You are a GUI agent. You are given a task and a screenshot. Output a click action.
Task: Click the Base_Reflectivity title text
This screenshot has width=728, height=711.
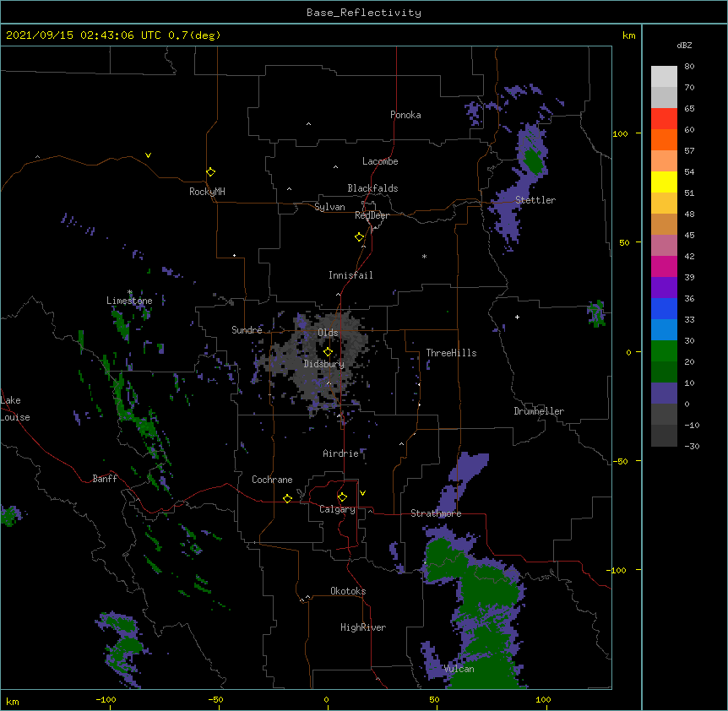(364, 13)
